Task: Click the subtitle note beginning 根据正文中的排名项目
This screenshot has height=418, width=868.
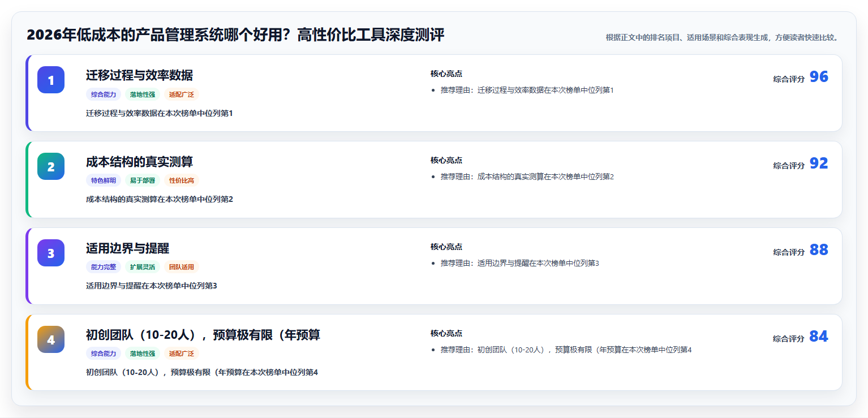Action: [x=722, y=37]
